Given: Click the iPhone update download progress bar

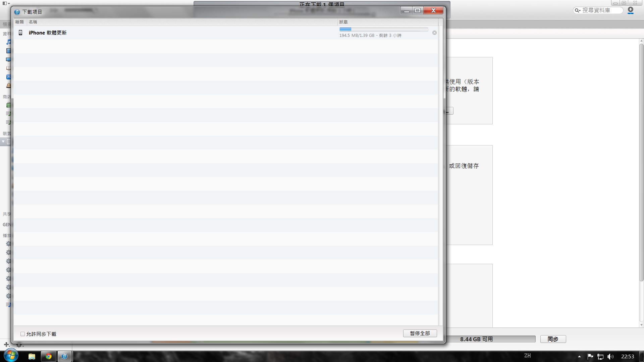Looking at the screenshot, I should click(x=384, y=29).
